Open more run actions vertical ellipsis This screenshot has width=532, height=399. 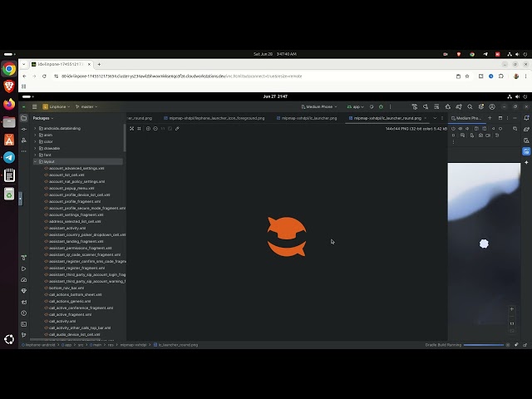coord(390,106)
